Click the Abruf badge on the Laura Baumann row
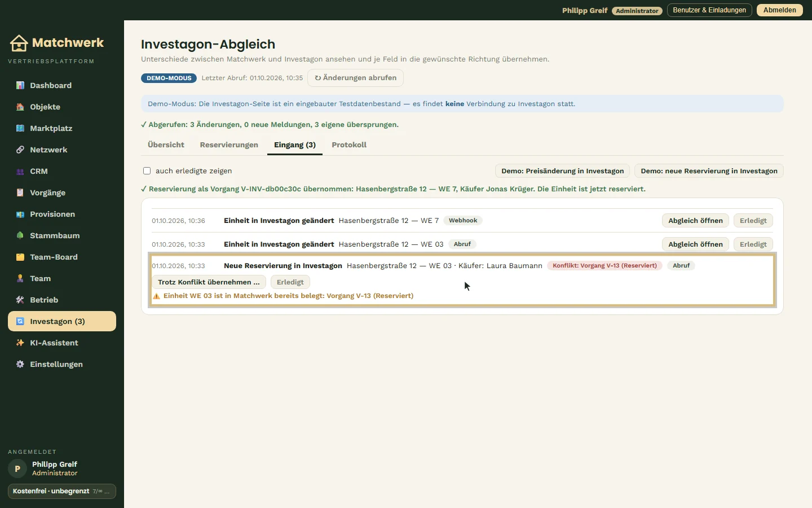812x508 pixels. [x=681, y=265]
